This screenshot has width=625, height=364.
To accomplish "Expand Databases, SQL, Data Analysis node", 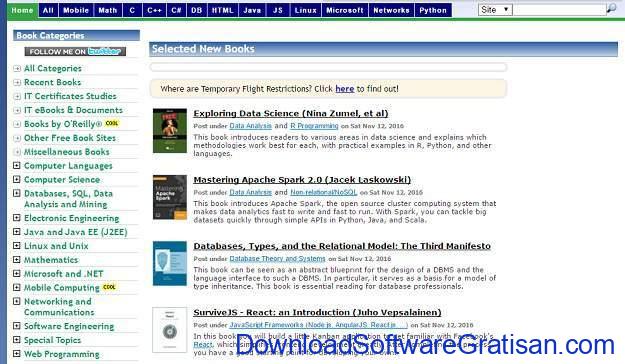I will [17, 193].
